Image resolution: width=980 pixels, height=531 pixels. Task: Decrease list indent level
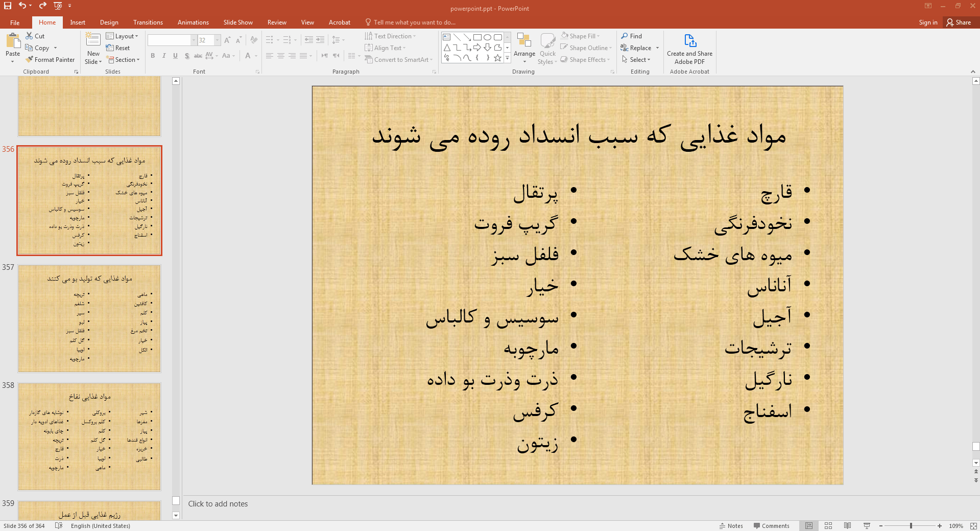point(308,40)
